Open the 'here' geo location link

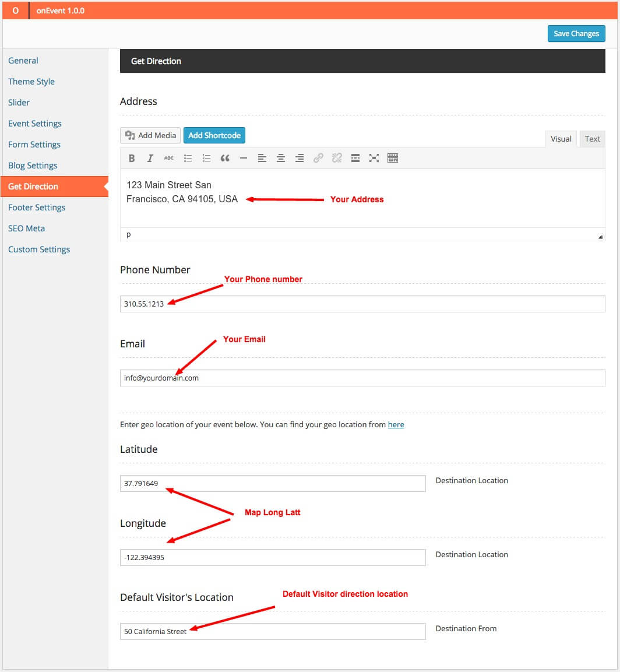pos(396,425)
